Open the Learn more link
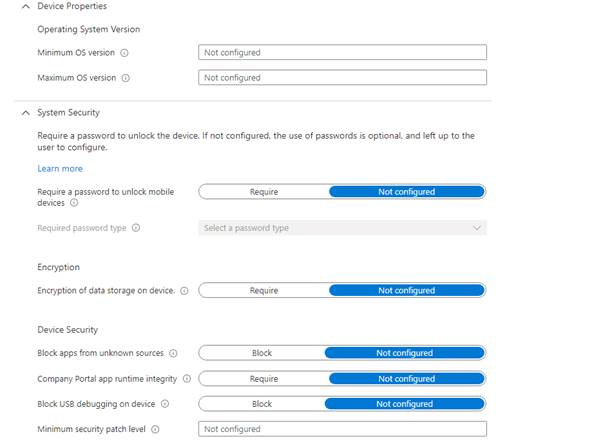This screenshot has width=601, height=441. point(60,168)
